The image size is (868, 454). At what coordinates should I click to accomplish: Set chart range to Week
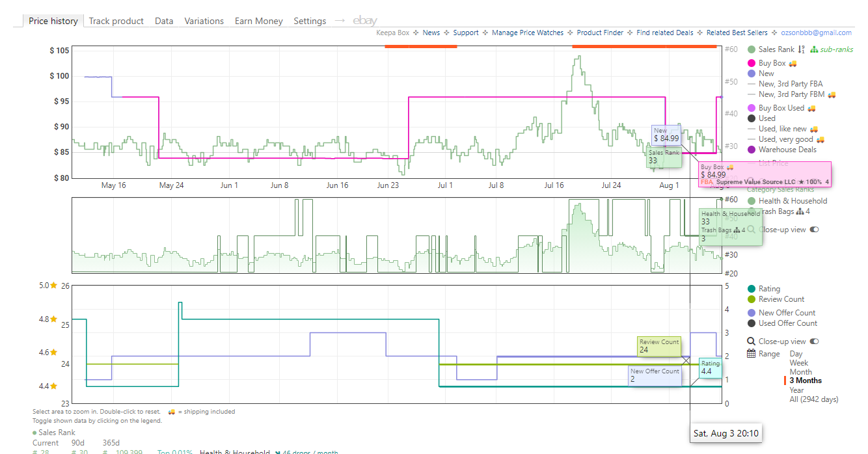pos(799,363)
